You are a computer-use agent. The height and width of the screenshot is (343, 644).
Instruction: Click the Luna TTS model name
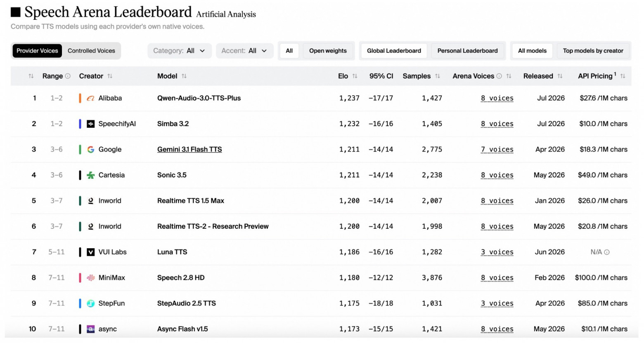(172, 252)
